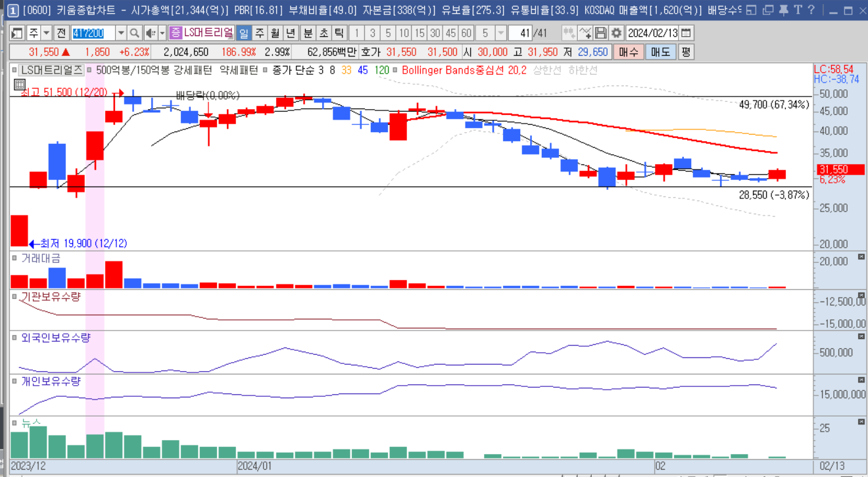Screen dimensions: 868x477
Task: Select minute 분 chart period
Action: point(308,33)
